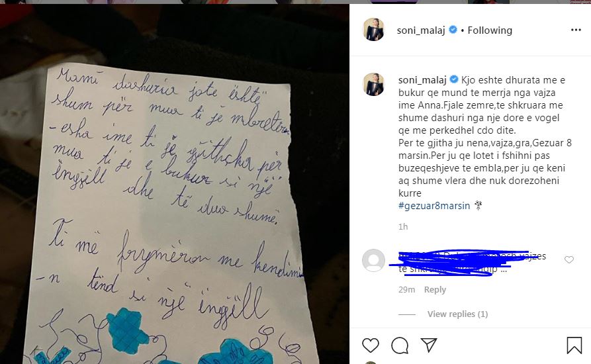This screenshot has height=364, width=591.
Task: Click the 29m comment timestamp
Action: tap(407, 289)
